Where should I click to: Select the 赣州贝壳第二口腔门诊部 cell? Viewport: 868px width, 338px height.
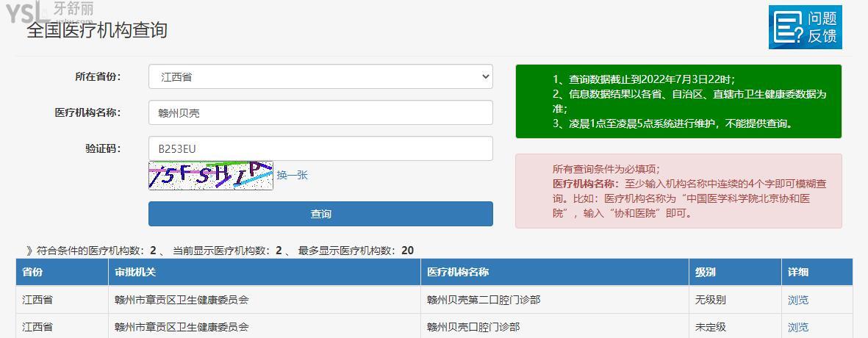pyautogui.click(x=555, y=300)
